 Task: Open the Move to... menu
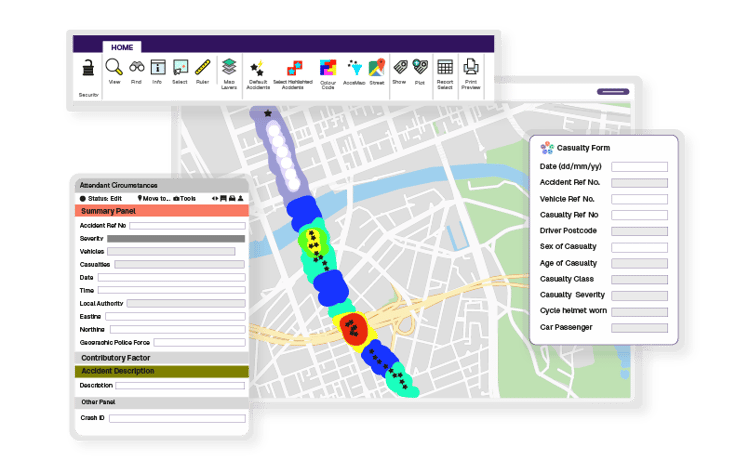(x=154, y=198)
